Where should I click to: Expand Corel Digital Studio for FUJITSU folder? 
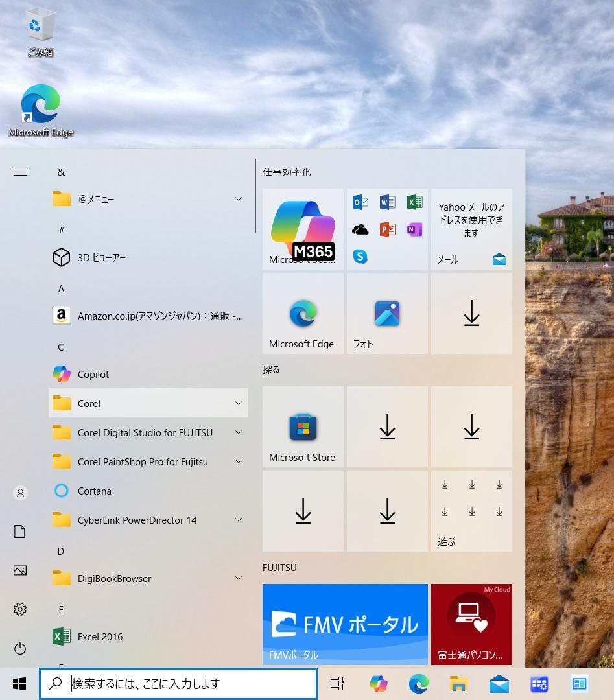148,432
